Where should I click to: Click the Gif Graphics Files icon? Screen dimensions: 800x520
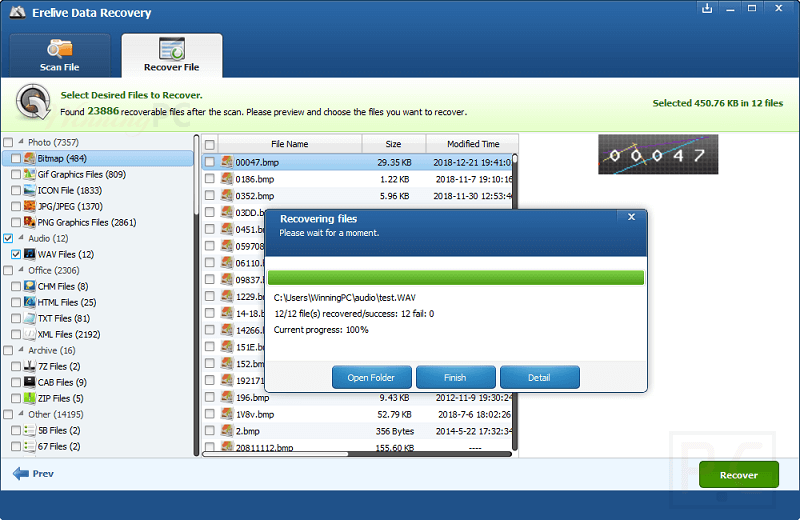(x=30, y=174)
